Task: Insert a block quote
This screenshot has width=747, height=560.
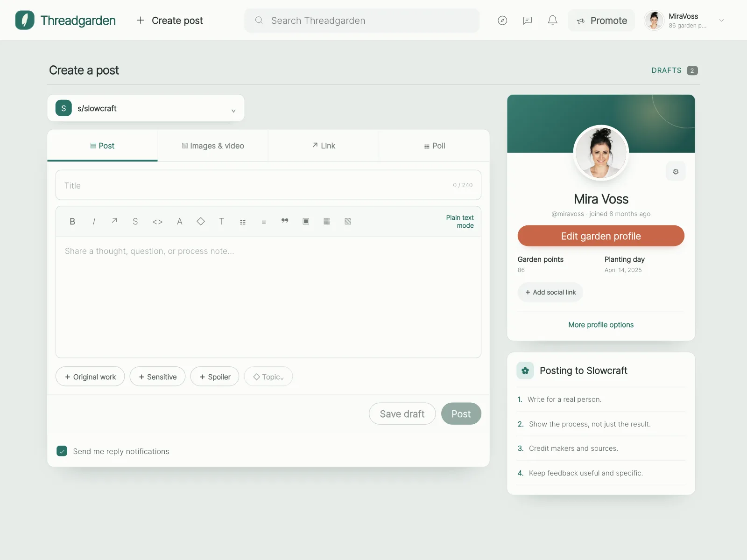Action: (285, 221)
